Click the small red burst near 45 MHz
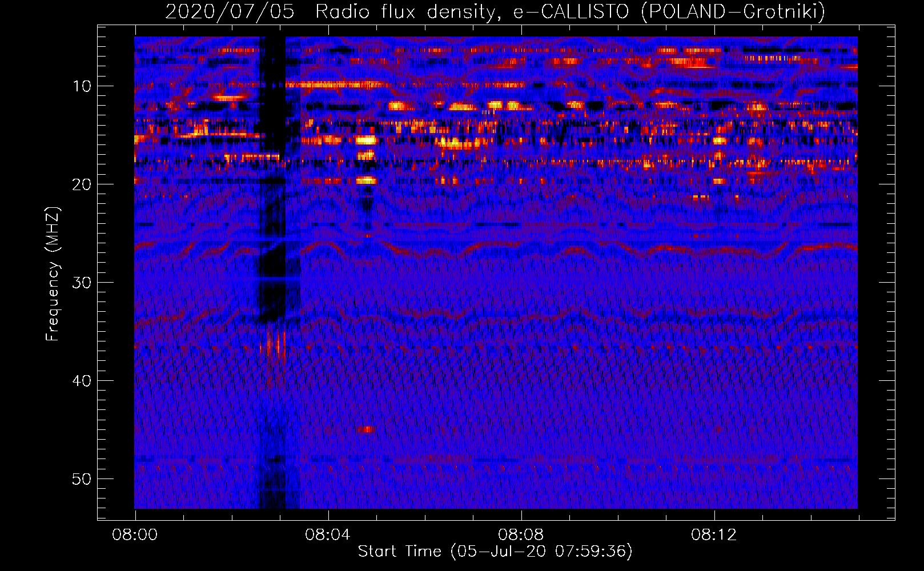 (365, 429)
